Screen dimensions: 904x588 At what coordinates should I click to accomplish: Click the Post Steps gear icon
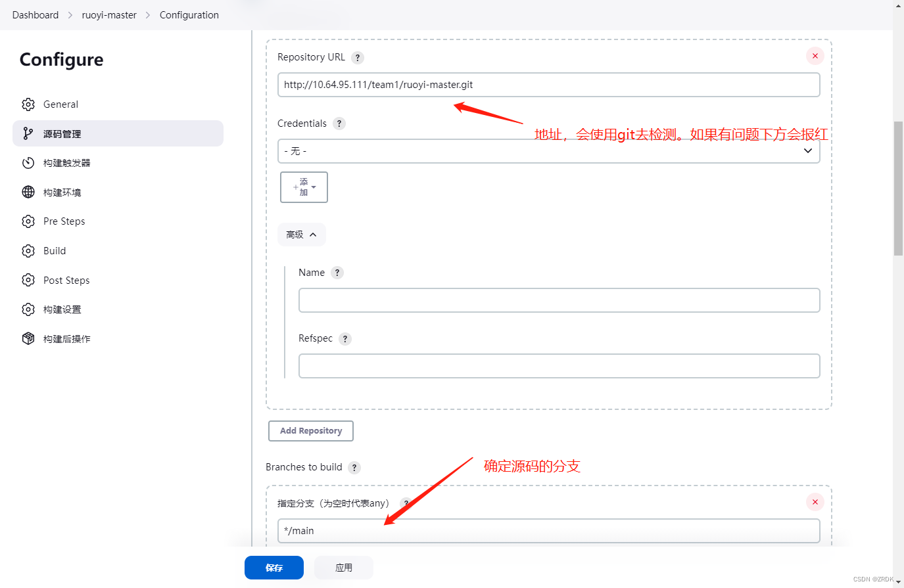[28, 280]
